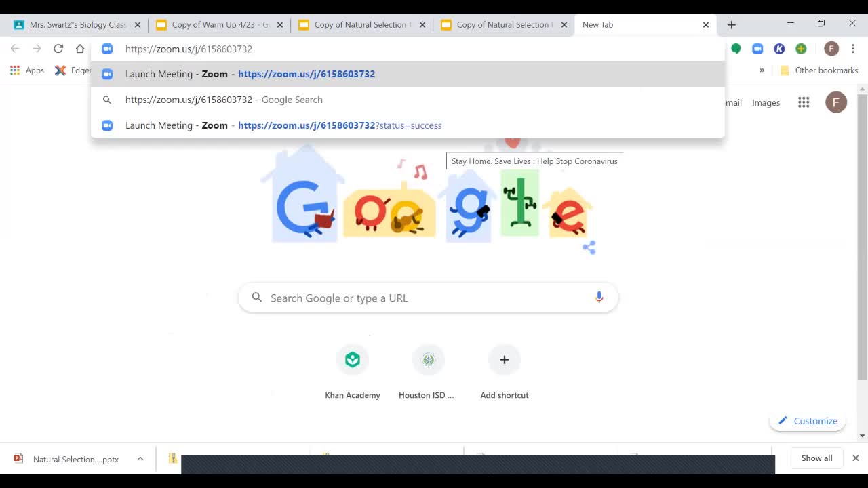Click the scrollbar down arrow
Screen dimensions: 868x488
coord(863,436)
